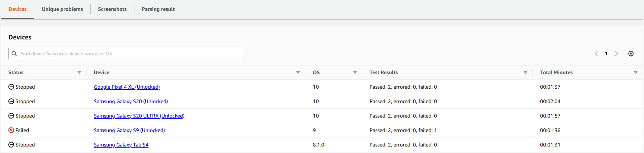Go to next page arrow
644x153 pixels.
616,54
